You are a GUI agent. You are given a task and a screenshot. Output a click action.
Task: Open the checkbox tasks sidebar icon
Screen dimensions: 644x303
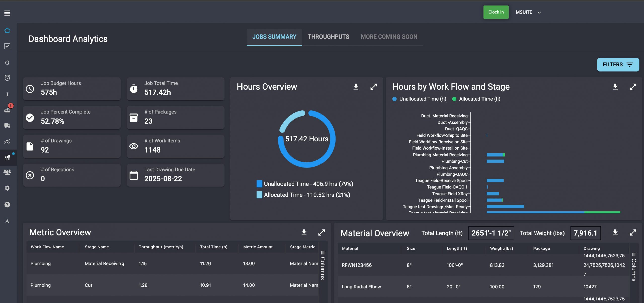pos(7,46)
